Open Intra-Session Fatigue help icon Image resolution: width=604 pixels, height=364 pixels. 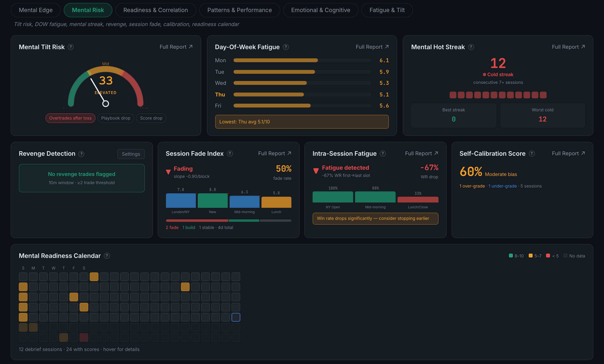click(383, 154)
